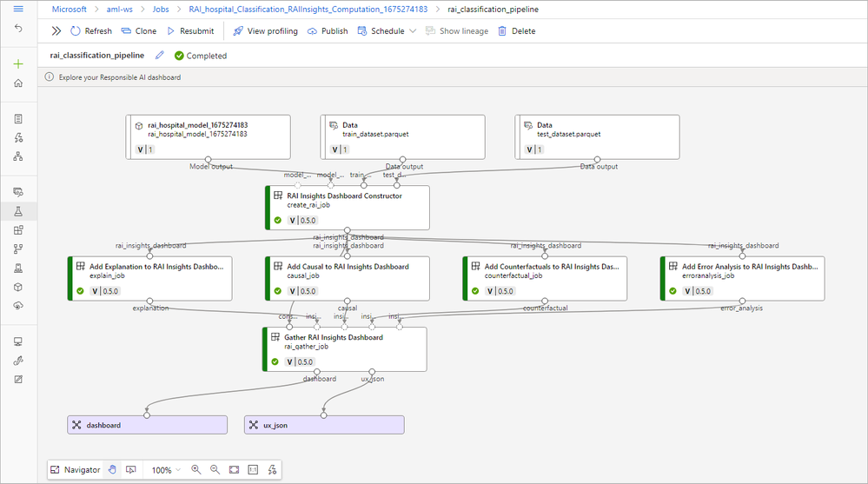
Task: Select Add Explanation to RAI Insights node
Action: click(x=149, y=279)
